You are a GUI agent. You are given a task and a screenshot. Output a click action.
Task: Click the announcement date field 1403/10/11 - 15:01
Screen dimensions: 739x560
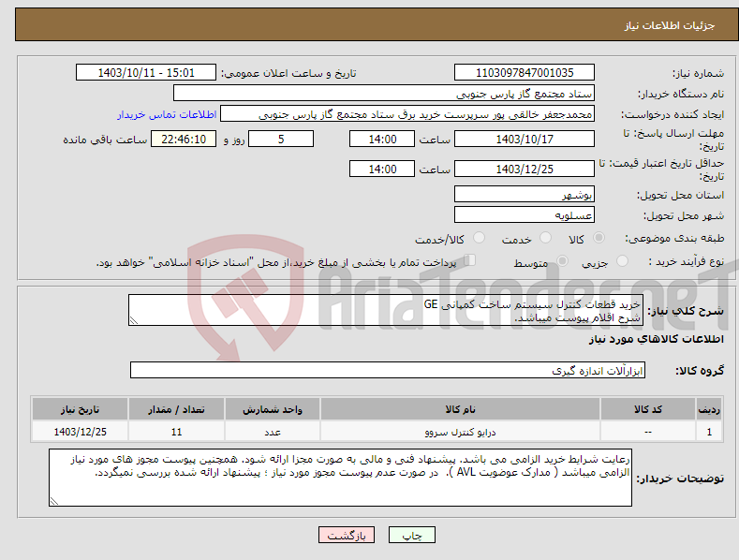pos(146,73)
